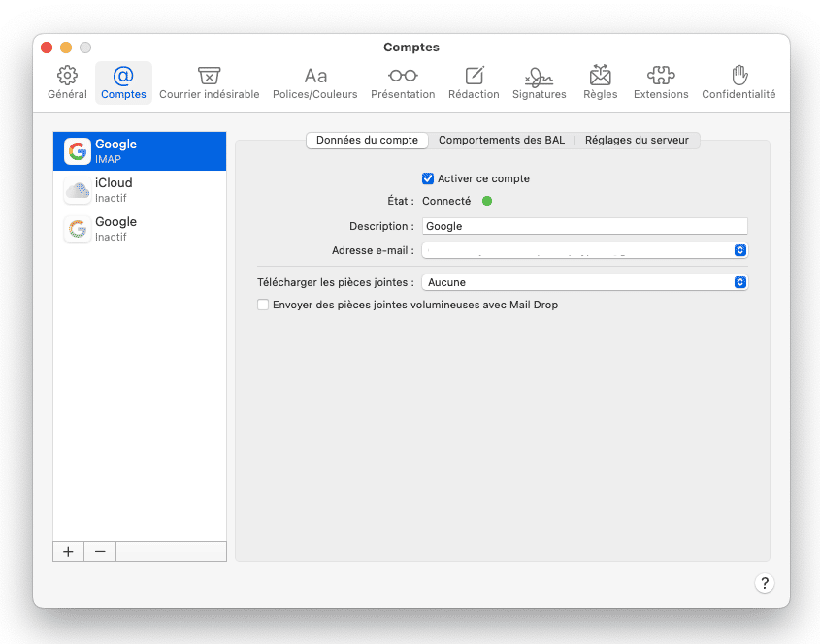Add a new account with plus button
The height and width of the screenshot is (644, 820).
click(69, 552)
